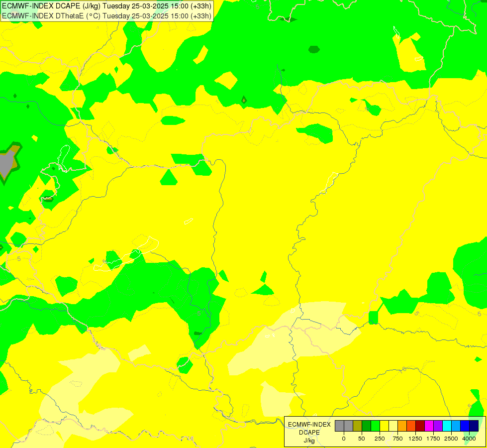Select the purple legend swatch

click(x=438, y=426)
